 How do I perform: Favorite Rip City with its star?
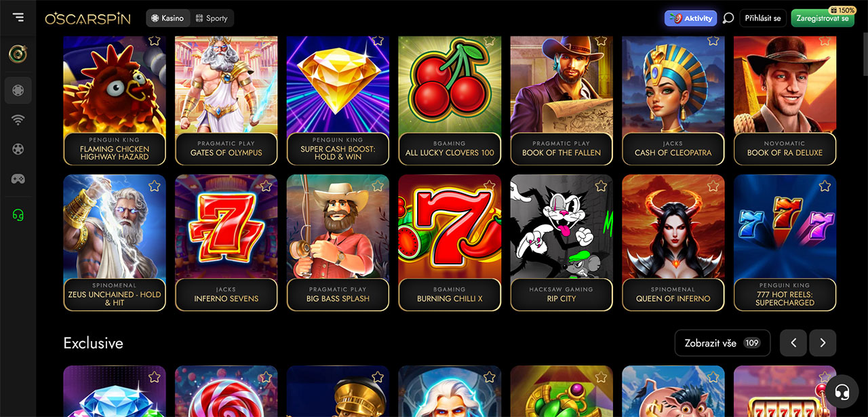601,186
